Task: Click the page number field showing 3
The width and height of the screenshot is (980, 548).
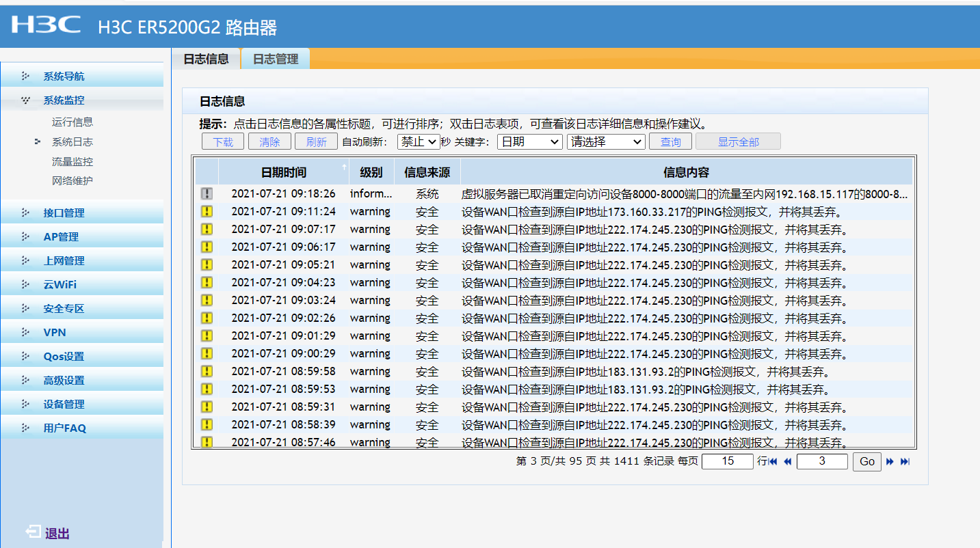Action: (x=822, y=462)
